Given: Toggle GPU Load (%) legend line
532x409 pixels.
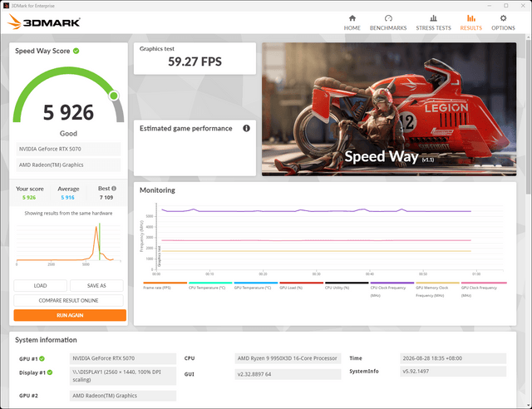Looking at the screenshot, I should click(301, 283).
